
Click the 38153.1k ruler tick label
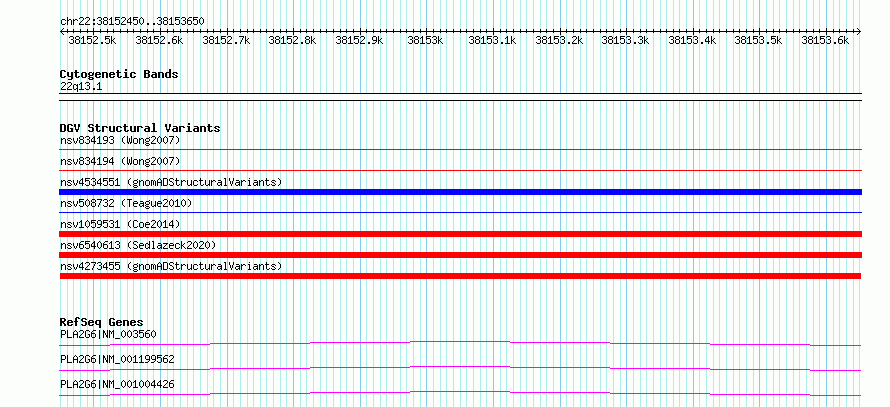tap(492, 41)
